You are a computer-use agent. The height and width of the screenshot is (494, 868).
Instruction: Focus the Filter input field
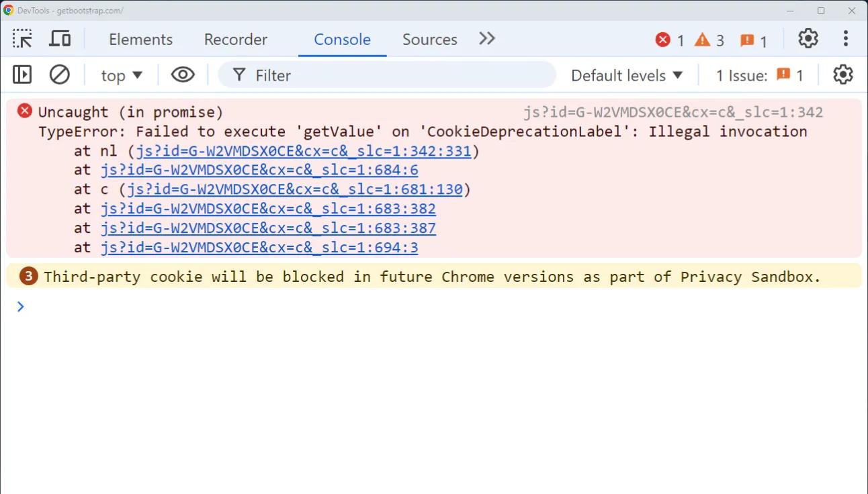387,75
